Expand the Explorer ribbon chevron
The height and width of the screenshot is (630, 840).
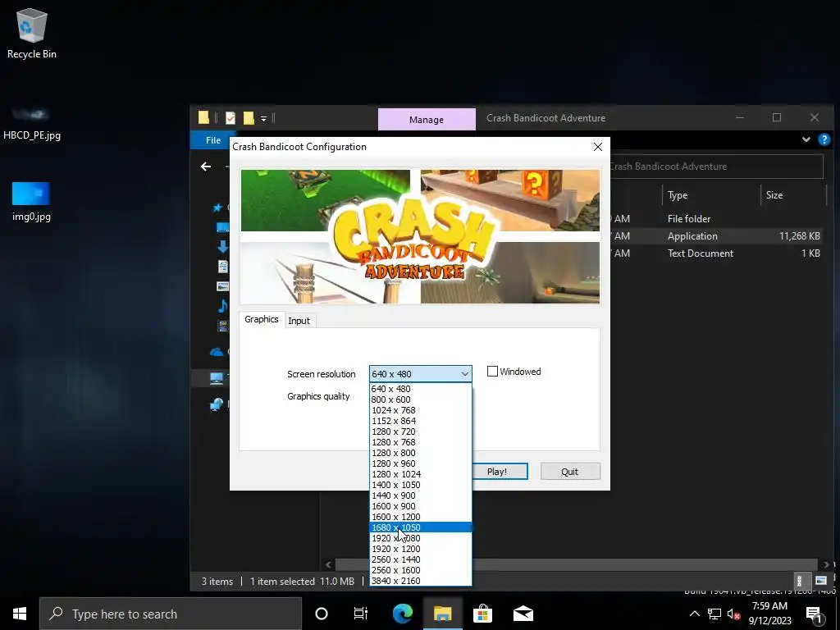click(x=806, y=139)
